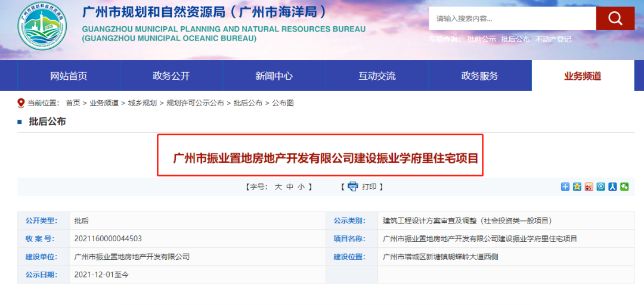The width and height of the screenshot is (644, 305).
Task: Focus the search input field
Action: pos(512,18)
